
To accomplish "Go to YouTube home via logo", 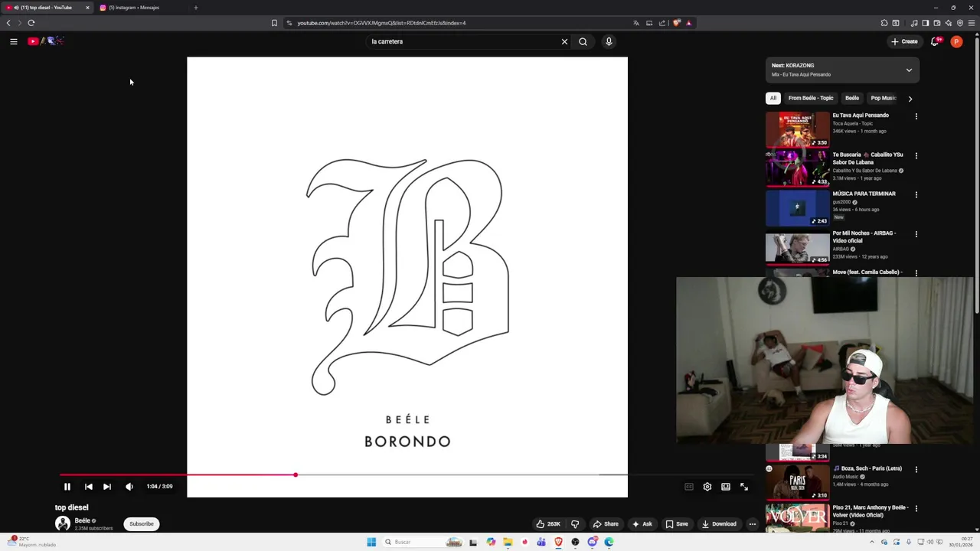I will point(45,41).
